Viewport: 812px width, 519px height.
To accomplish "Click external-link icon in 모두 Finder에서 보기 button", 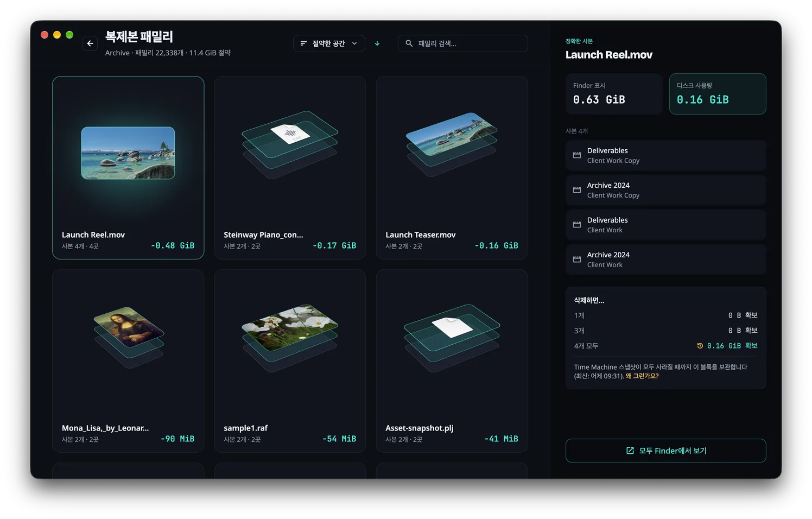I will click(x=630, y=451).
